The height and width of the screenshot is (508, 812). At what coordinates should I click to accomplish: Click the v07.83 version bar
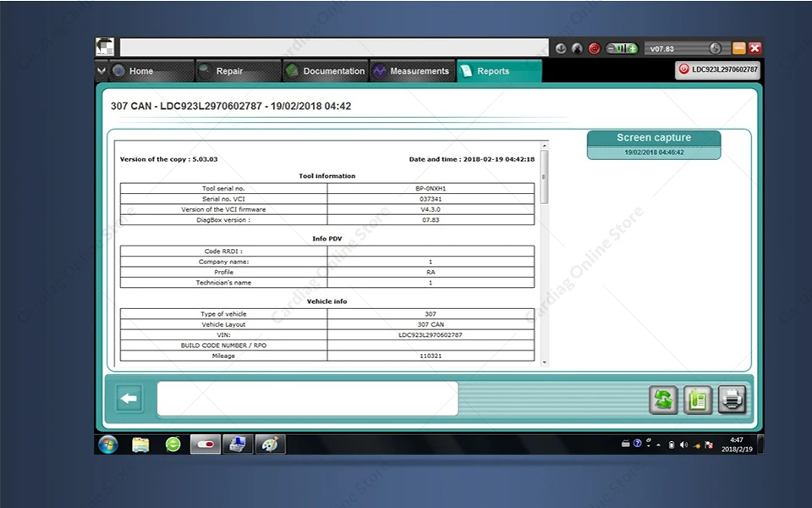point(687,48)
